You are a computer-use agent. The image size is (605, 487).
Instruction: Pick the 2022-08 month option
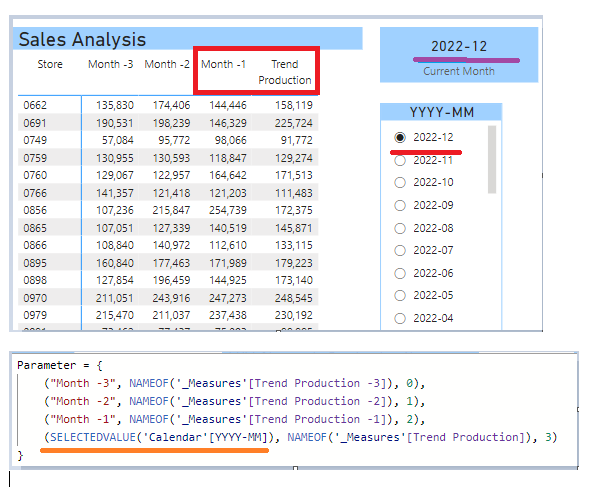click(x=400, y=228)
